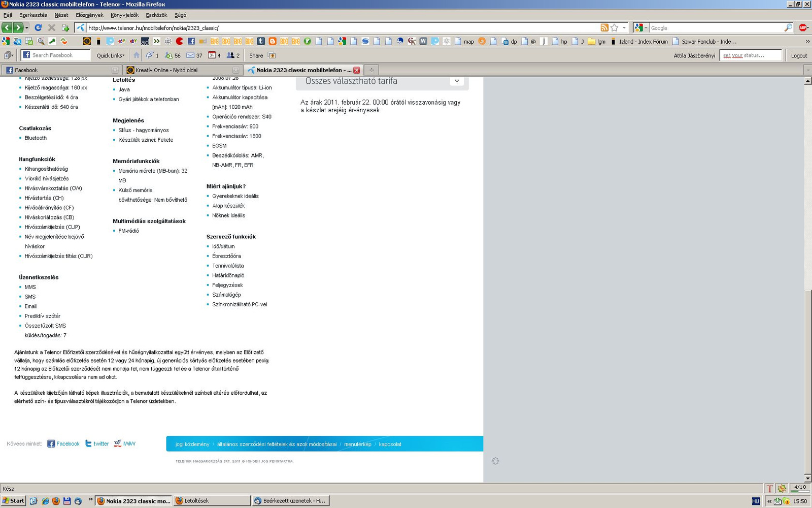Click the 'map' bookmark

pyautogui.click(x=464, y=42)
